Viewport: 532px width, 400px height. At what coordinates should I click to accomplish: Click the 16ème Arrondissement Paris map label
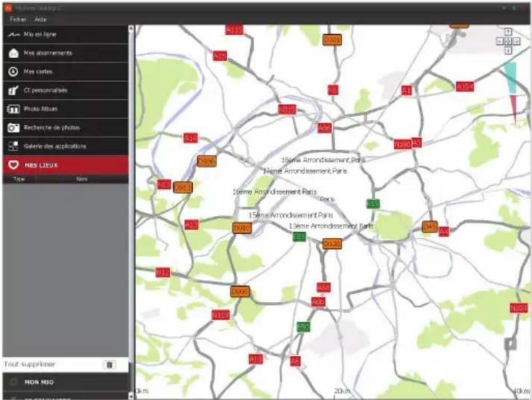(274, 192)
